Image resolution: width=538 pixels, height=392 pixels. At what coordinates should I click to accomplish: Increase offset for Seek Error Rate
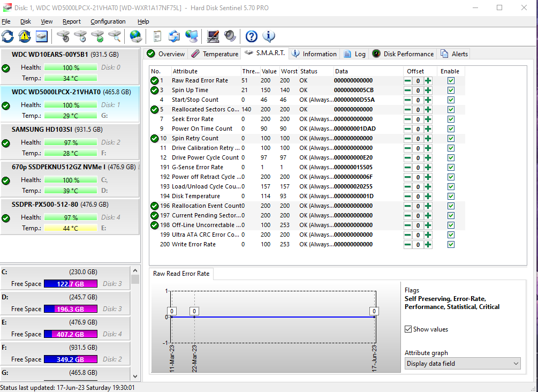click(x=428, y=119)
